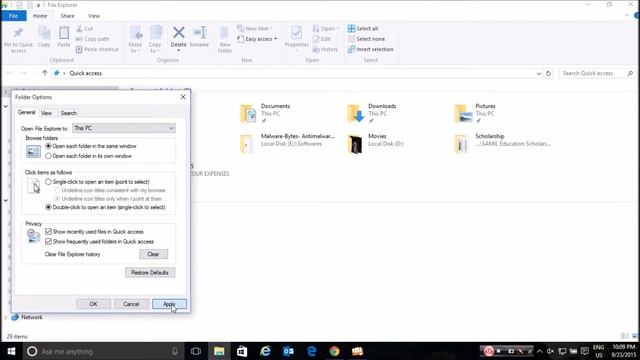Select Single-click to open an item

point(49,182)
